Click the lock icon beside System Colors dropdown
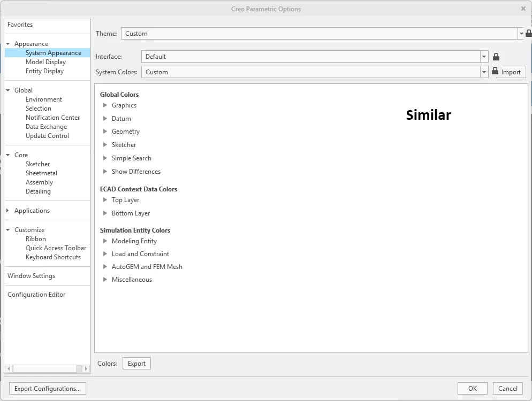Image resolution: width=532 pixels, height=401 pixels. point(495,71)
